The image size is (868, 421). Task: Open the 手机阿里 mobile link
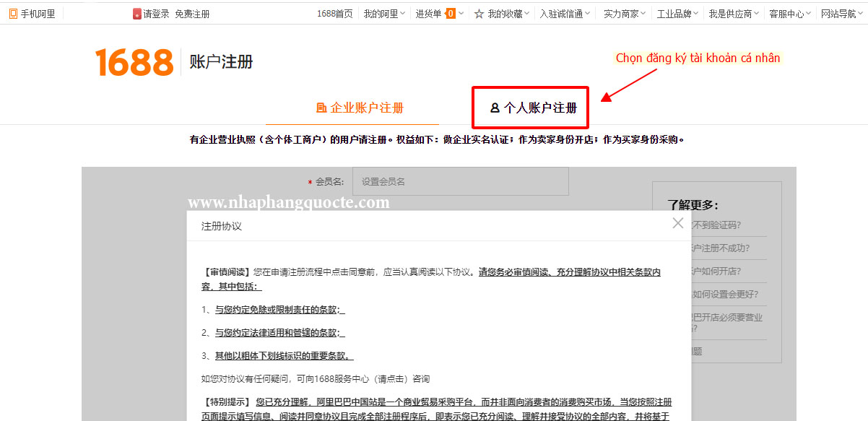point(32,13)
